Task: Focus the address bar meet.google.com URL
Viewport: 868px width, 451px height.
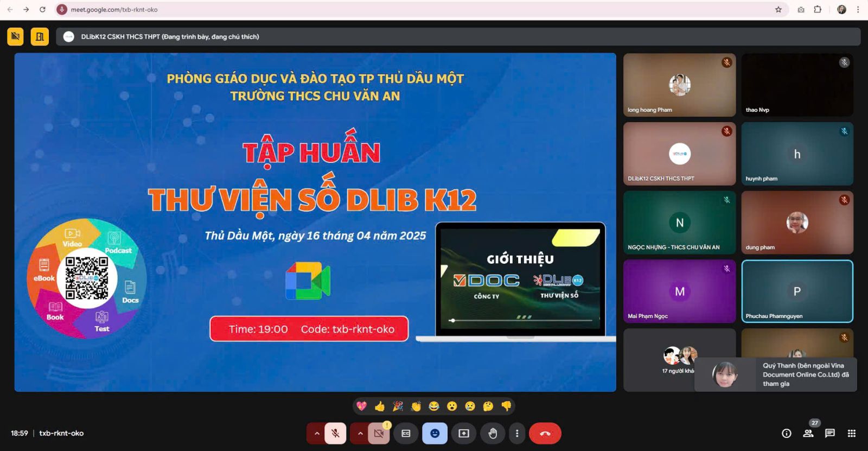Action: click(x=114, y=10)
